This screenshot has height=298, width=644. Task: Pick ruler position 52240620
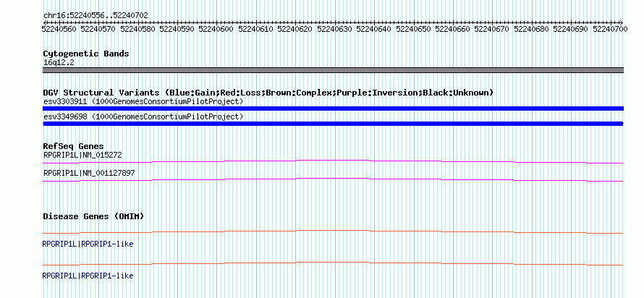pos(295,29)
